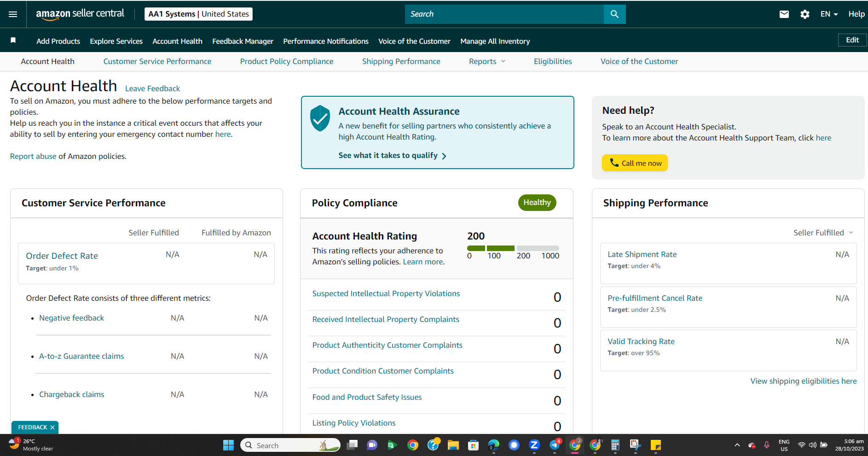Open the Order Defect Rate link
The height and width of the screenshot is (456, 868).
point(62,256)
